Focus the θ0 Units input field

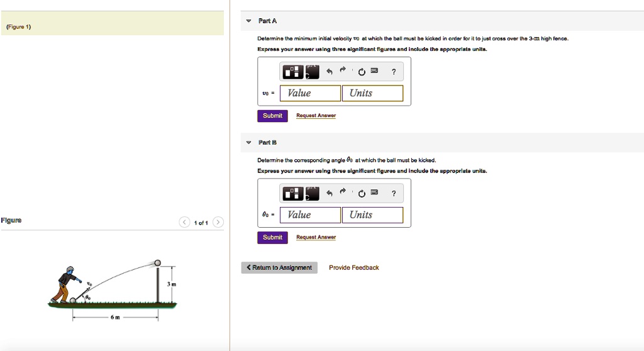click(374, 214)
